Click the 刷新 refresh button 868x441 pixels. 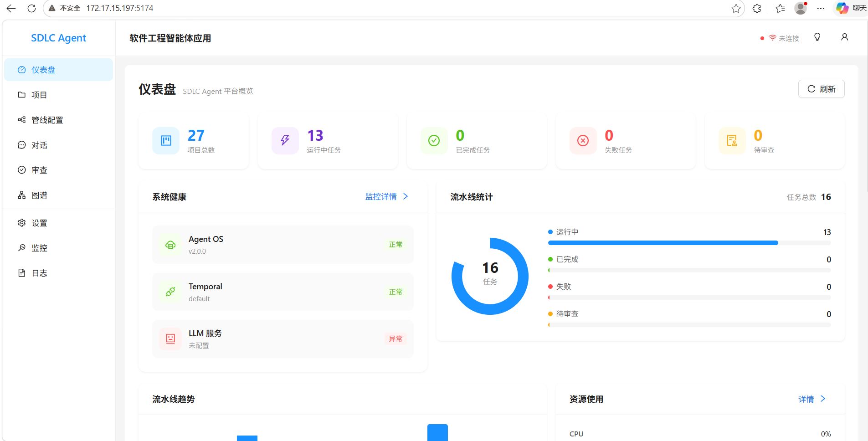821,89
